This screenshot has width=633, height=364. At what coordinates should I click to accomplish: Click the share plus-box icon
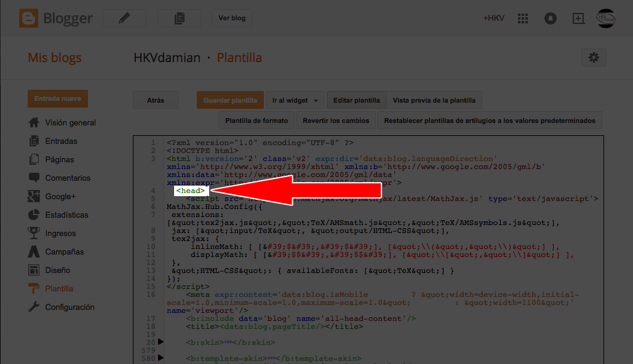click(x=578, y=18)
